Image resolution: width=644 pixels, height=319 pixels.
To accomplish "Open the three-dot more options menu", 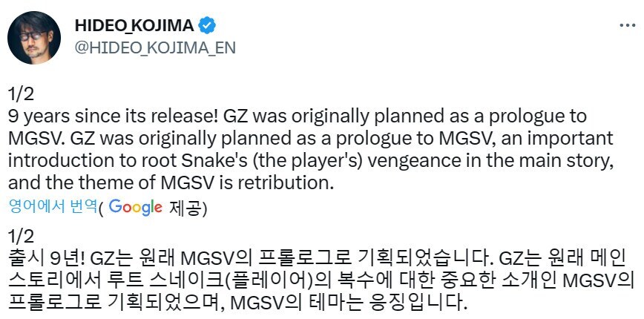I will 627,24.
